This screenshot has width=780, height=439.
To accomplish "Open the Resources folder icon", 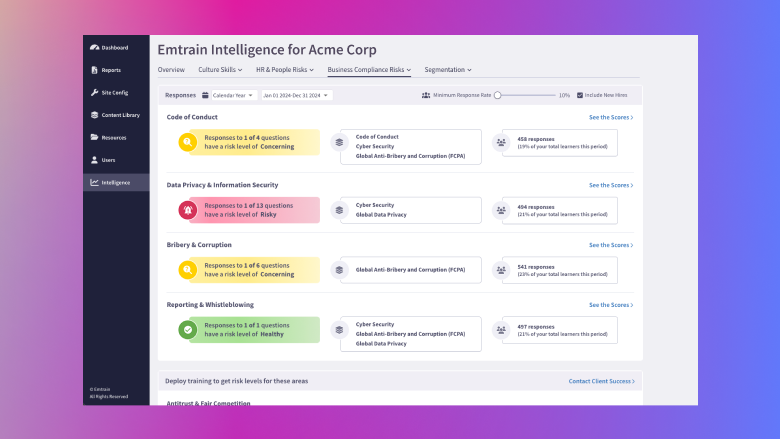I will point(95,137).
